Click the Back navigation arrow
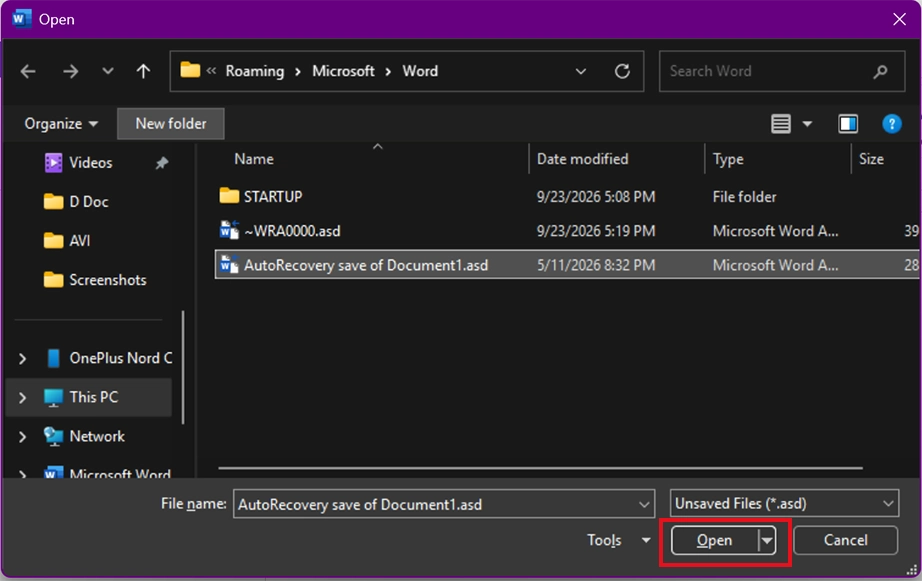Viewport: 922px width, 581px height. pyautogui.click(x=28, y=71)
